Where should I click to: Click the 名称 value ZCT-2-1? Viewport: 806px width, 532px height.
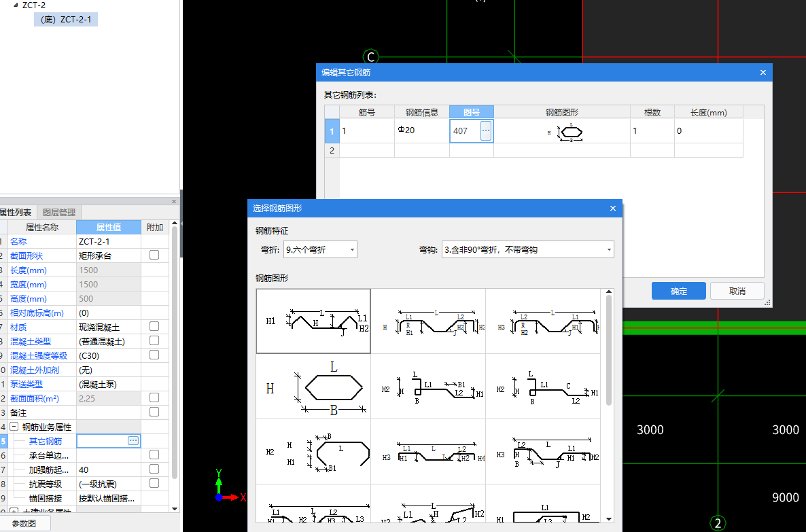pos(109,241)
